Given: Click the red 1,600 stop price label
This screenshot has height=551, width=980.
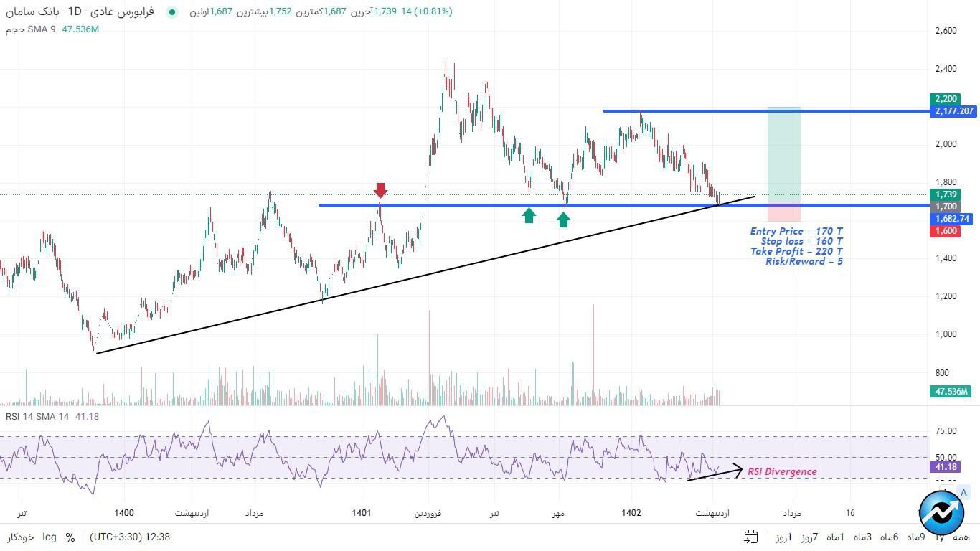Looking at the screenshot, I should pos(946,231).
